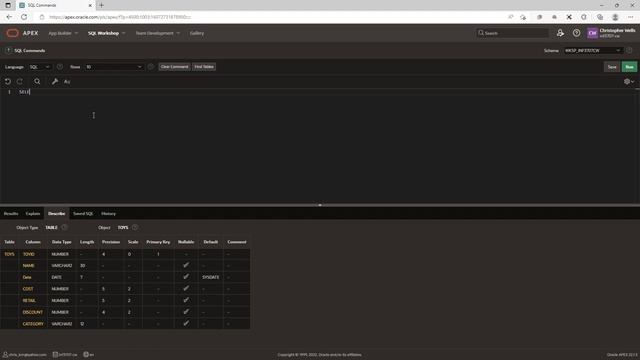640x360 pixels.
Task: Click the user email in the footer
Action: pos(24,354)
